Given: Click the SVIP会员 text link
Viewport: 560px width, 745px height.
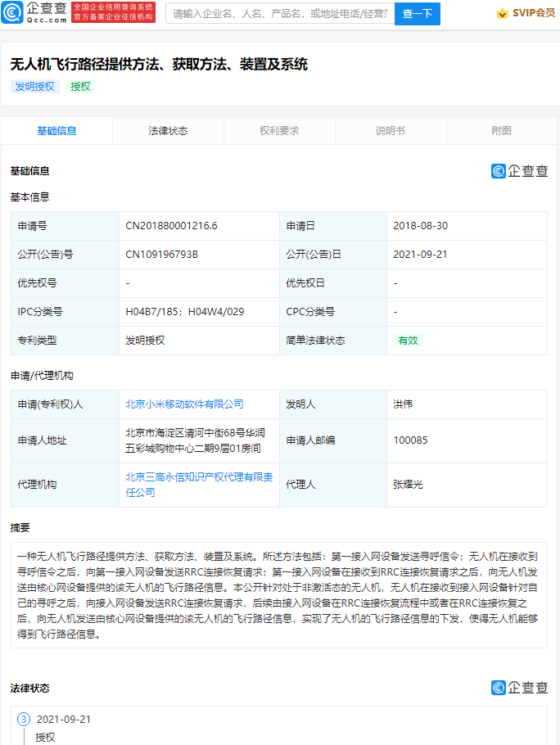Looking at the screenshot, I should [533, 14].
